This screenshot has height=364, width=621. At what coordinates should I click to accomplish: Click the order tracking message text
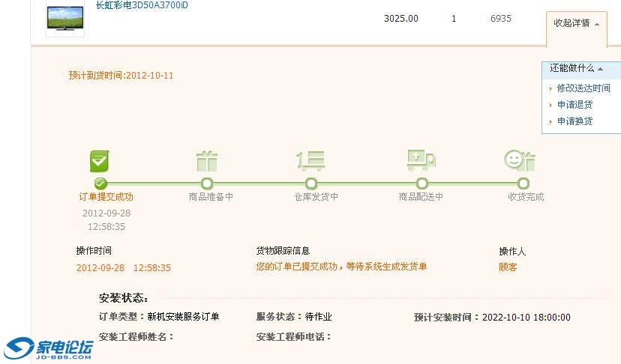(341, 267)
